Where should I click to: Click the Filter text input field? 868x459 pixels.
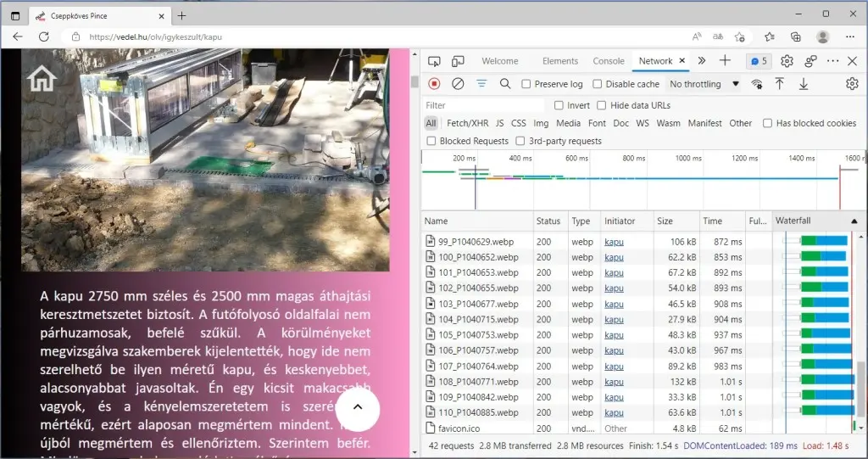tap(483, 105)
